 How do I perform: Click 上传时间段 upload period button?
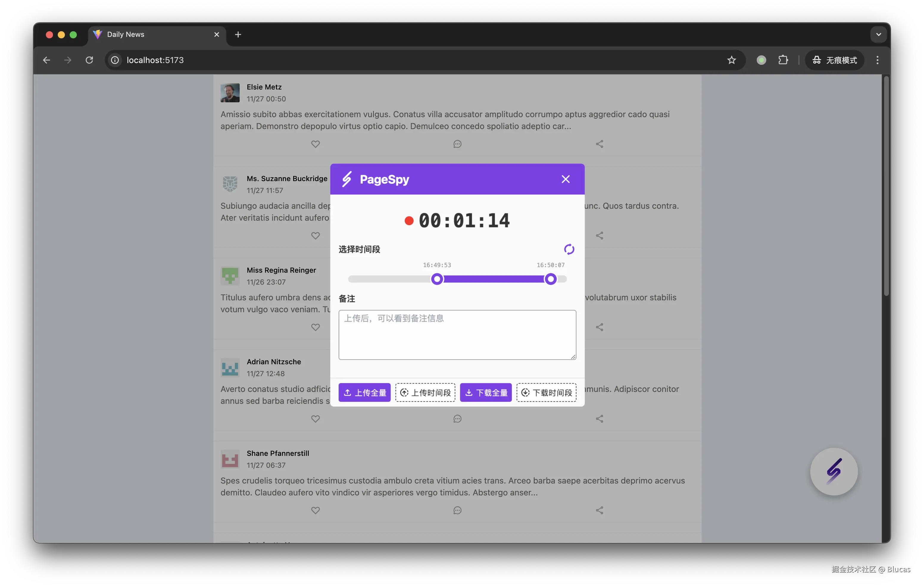coord(425,392)
